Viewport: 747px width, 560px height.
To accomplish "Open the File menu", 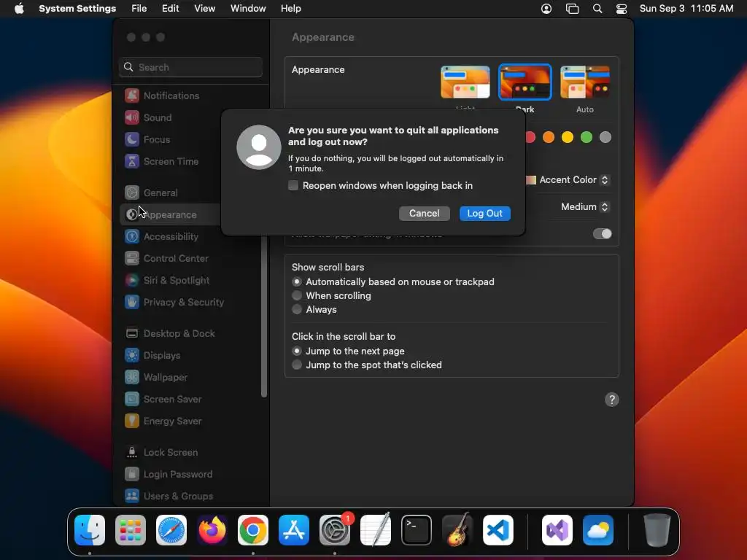I will click(x=139, y=9).
